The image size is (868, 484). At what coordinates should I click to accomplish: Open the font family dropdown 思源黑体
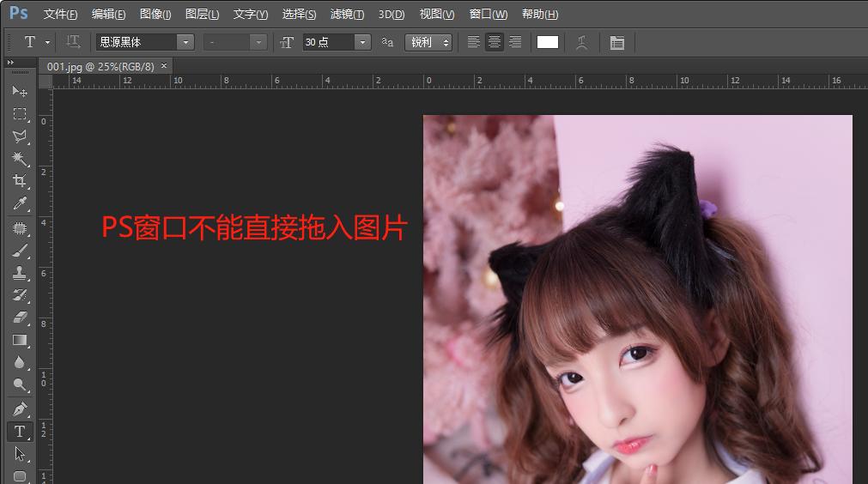[185, 42]
